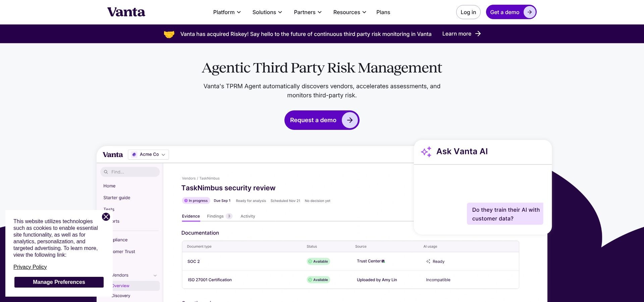Click the Manage Preferences button
644x302 pixels.
[x=59, y=282]
